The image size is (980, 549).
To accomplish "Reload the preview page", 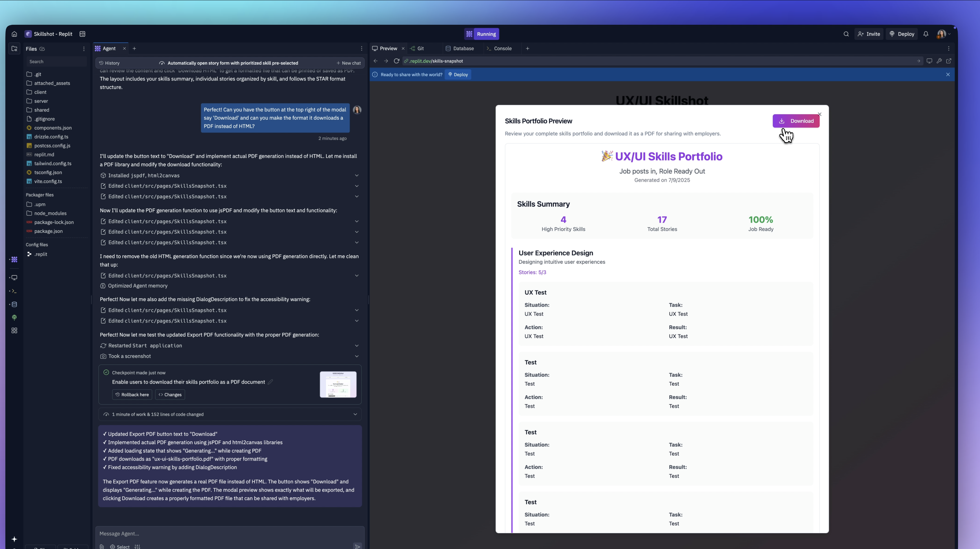I will 396,61.
